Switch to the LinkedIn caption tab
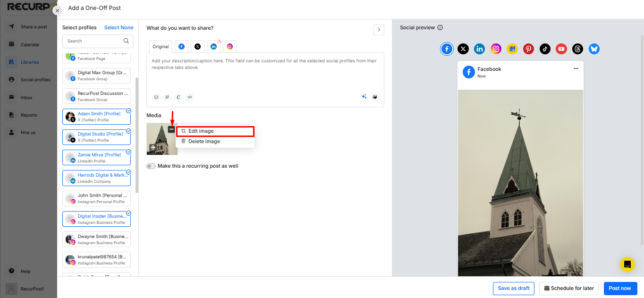Image resolution: width=644 pixels, height=298 pixels. pyautogui.click(x=213, y=46)
